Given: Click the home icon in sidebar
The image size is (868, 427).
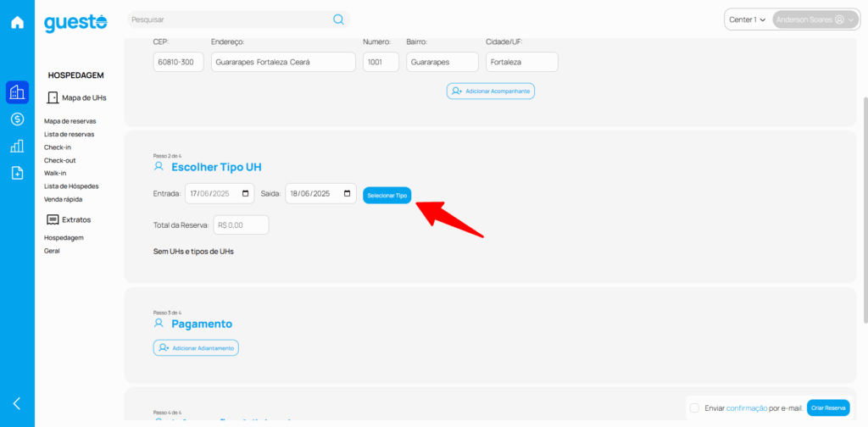Looking at the screenshot, I should (17, 22).
